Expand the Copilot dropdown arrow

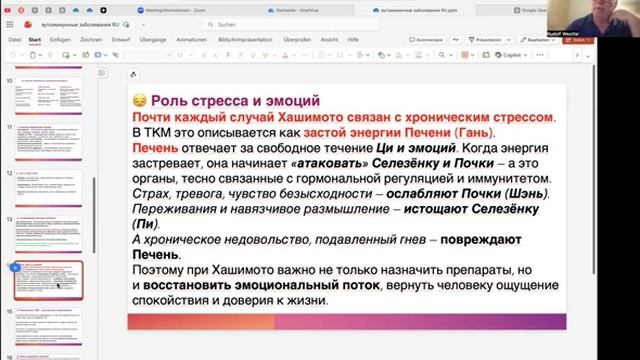526,55
